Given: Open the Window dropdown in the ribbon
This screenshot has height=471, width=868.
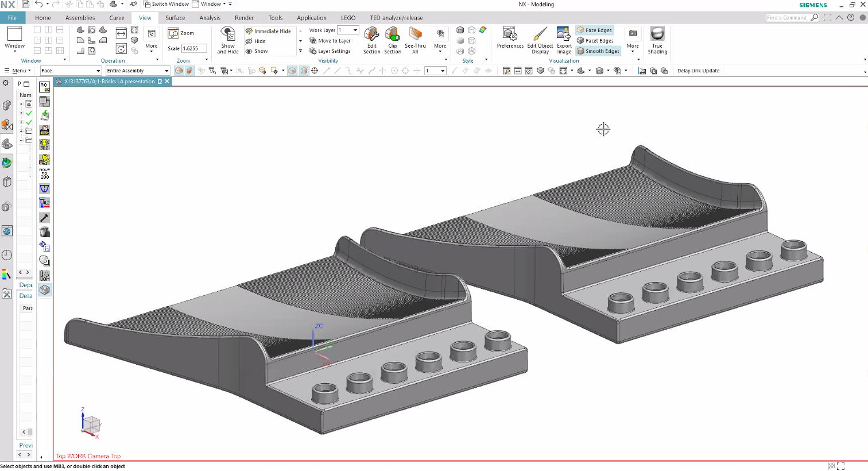Looking at the screenshot, I should pos(15,39).
